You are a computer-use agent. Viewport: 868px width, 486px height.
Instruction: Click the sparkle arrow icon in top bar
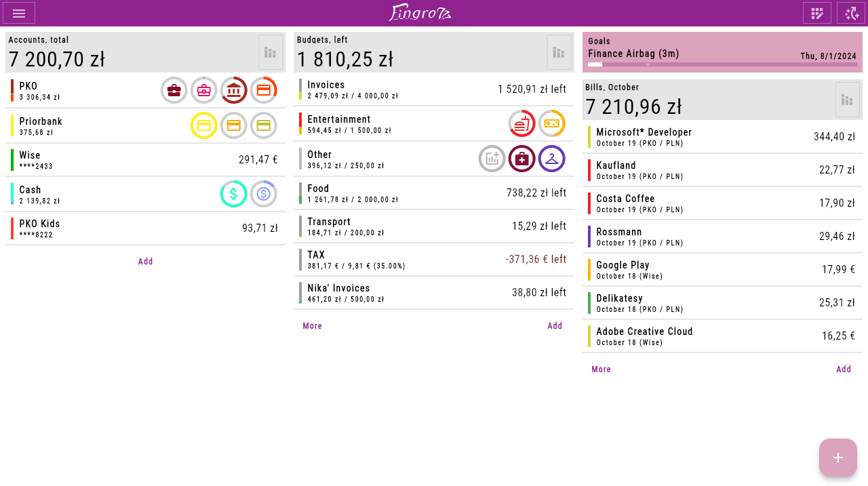pyautogui.click(x=851, y=13)
